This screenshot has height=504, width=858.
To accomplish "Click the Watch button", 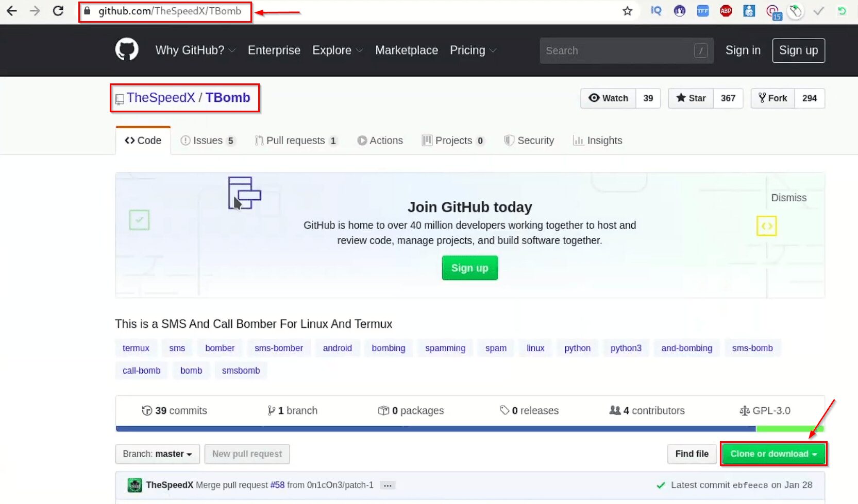I will click(608, 98).
